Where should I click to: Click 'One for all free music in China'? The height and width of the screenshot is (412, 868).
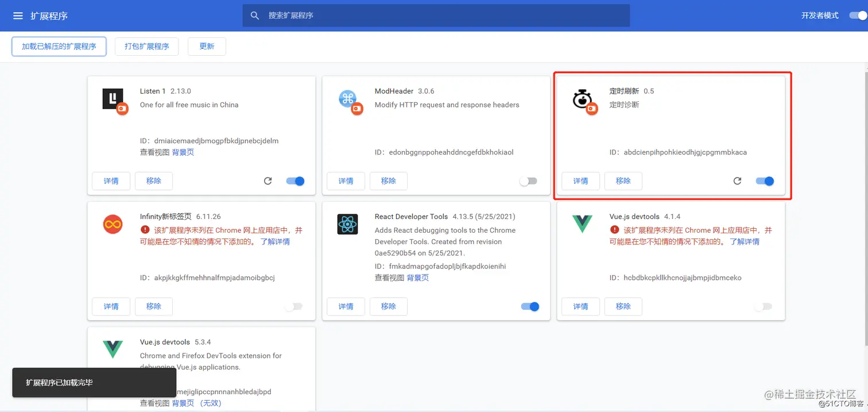189,105
